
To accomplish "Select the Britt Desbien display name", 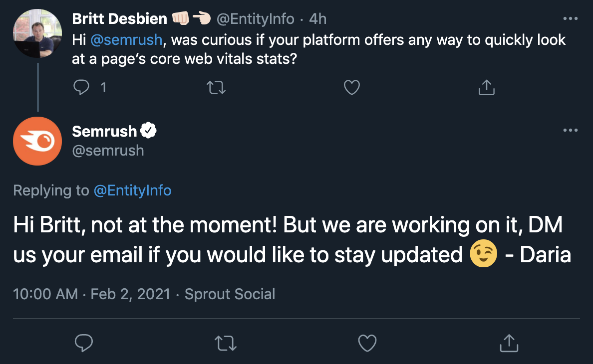I will coord(120,18).
